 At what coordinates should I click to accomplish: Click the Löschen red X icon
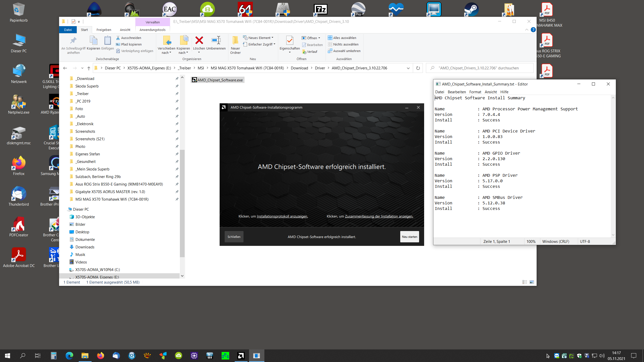click(199, 40)
